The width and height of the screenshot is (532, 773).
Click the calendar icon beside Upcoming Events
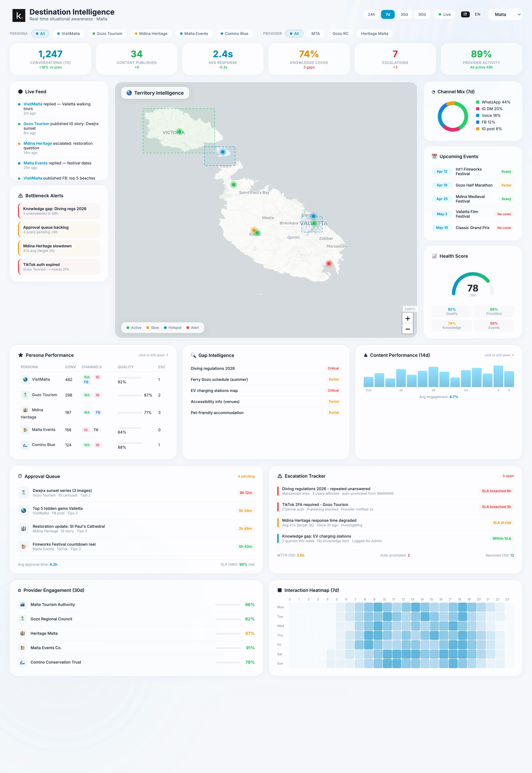coord(434,156)
